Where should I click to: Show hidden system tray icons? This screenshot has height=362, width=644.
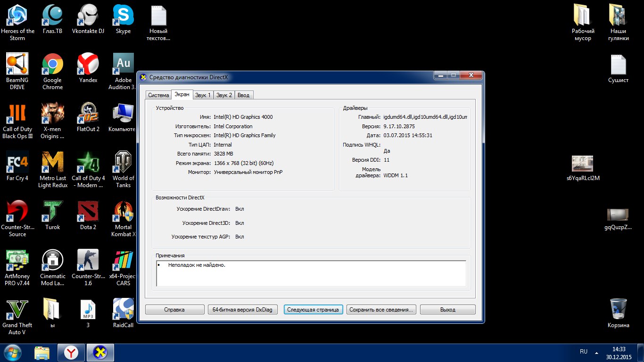pyautogui.click(x=596, y=353)
